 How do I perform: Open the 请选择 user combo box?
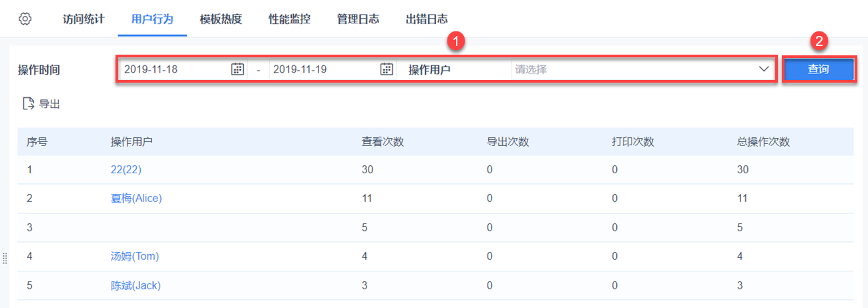pyautogui.click(x=634, y=69)
